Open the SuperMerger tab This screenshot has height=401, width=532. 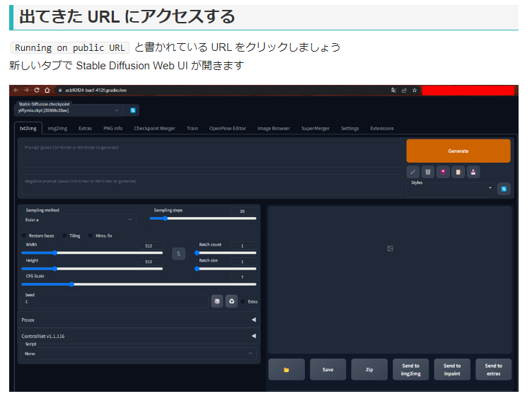click(x=316, y=128)
